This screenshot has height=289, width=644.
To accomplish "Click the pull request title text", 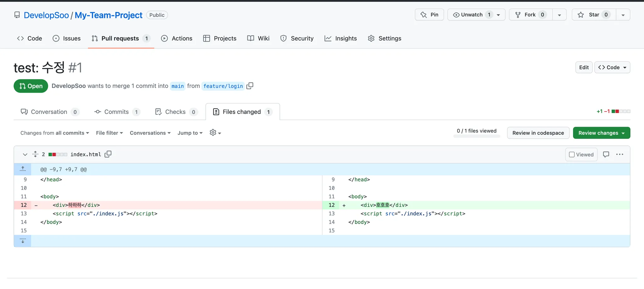I will click(39, 68).
